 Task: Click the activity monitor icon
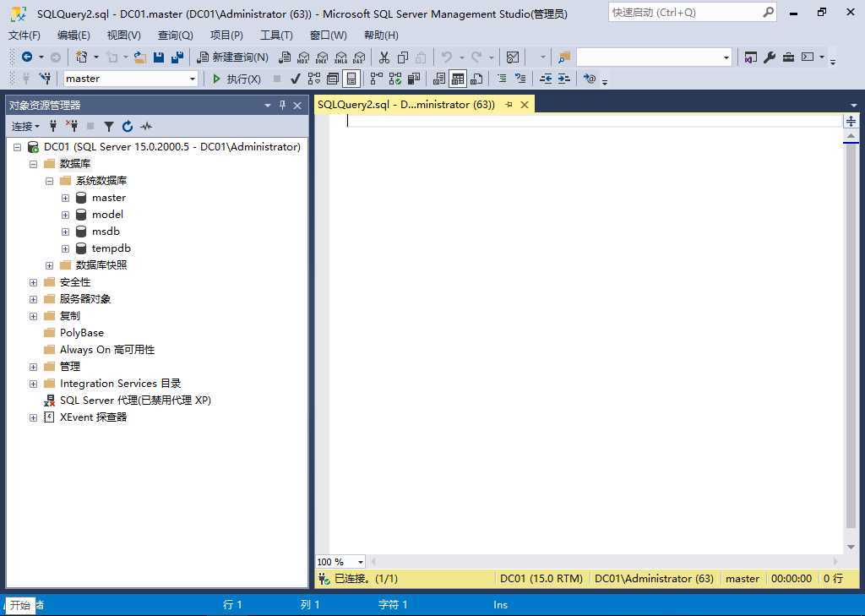(x=513, y=57)
